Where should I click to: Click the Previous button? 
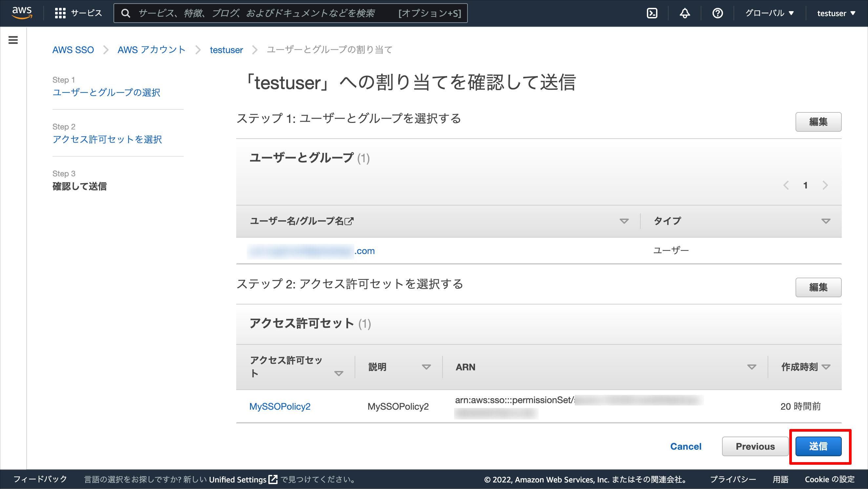coord(755,446)
